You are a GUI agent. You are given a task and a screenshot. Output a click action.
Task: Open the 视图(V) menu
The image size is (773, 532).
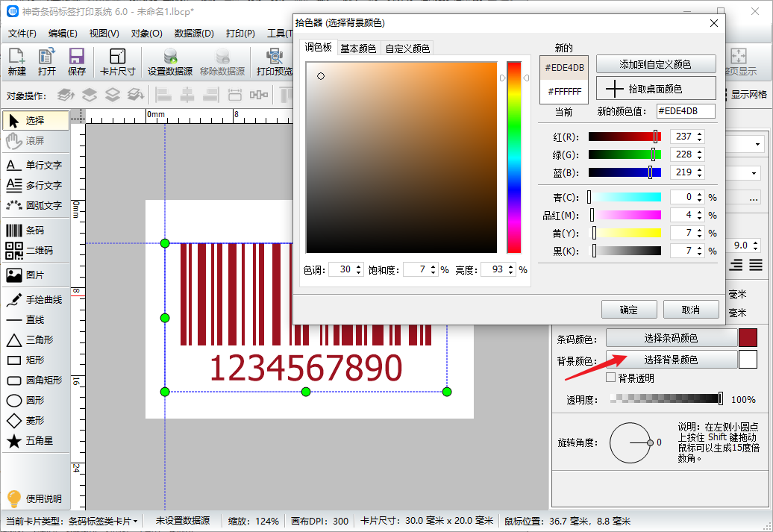[104, 34]
